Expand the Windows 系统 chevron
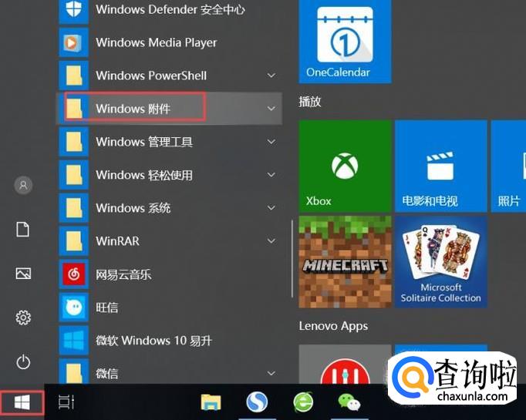Viewport: 526px width, 420px height. (x=271, y=208)
